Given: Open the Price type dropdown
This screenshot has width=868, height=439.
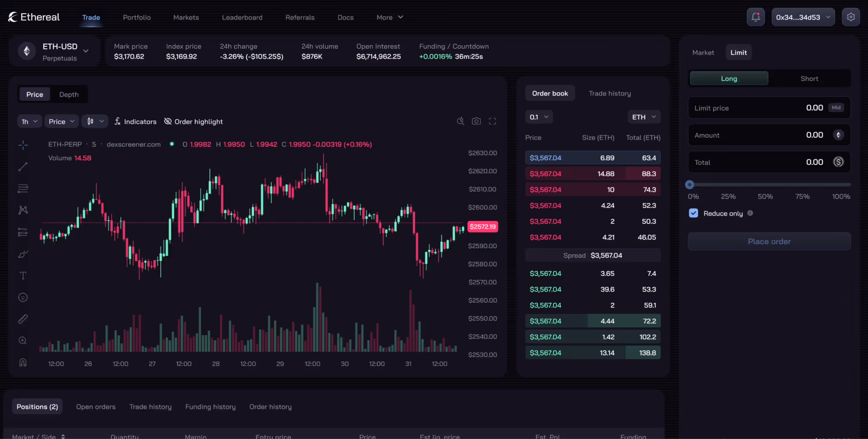Looking at the screenshot, I should [x=62, y=121].
